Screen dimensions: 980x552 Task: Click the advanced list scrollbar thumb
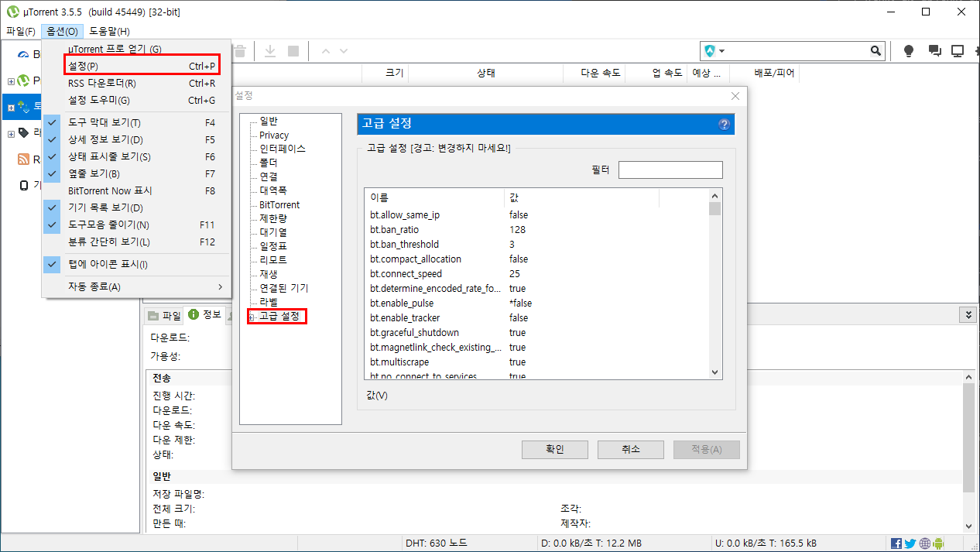point(715,208)
